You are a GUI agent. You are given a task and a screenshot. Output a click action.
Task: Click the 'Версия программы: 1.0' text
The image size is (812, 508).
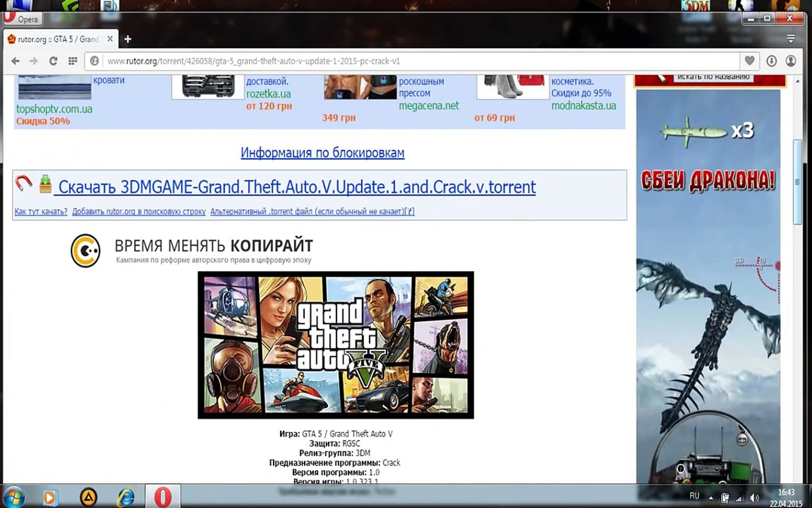(x=336, y=472)
